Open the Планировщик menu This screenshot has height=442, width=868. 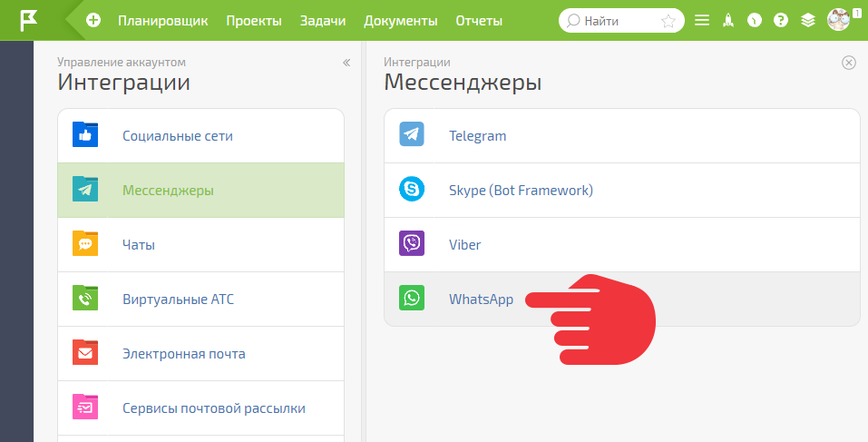point(162,21)
